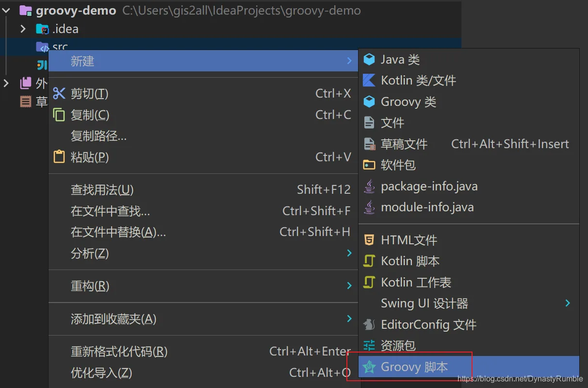Click the src source folder icon
Viewport: 588px width, 388px height.
click(43, 47)
